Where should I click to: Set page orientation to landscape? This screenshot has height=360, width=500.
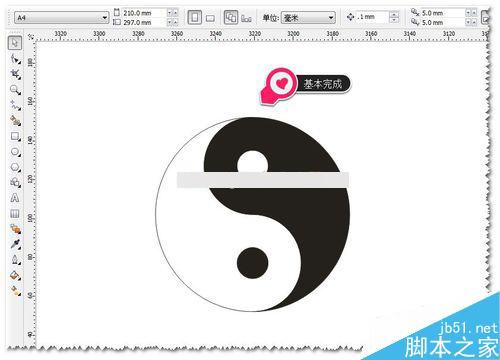click(x=210, y=18)
